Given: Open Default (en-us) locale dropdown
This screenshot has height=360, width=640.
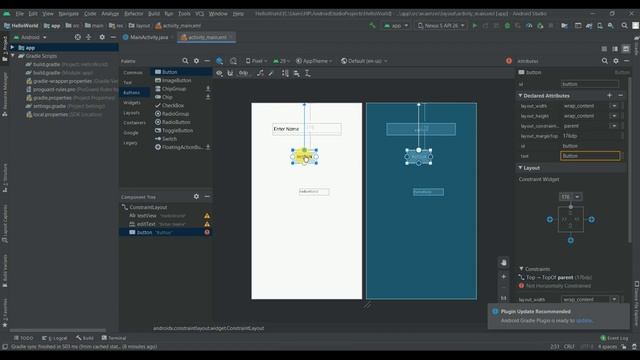Looking at the screenshot, I should click(x=364, y=61).
